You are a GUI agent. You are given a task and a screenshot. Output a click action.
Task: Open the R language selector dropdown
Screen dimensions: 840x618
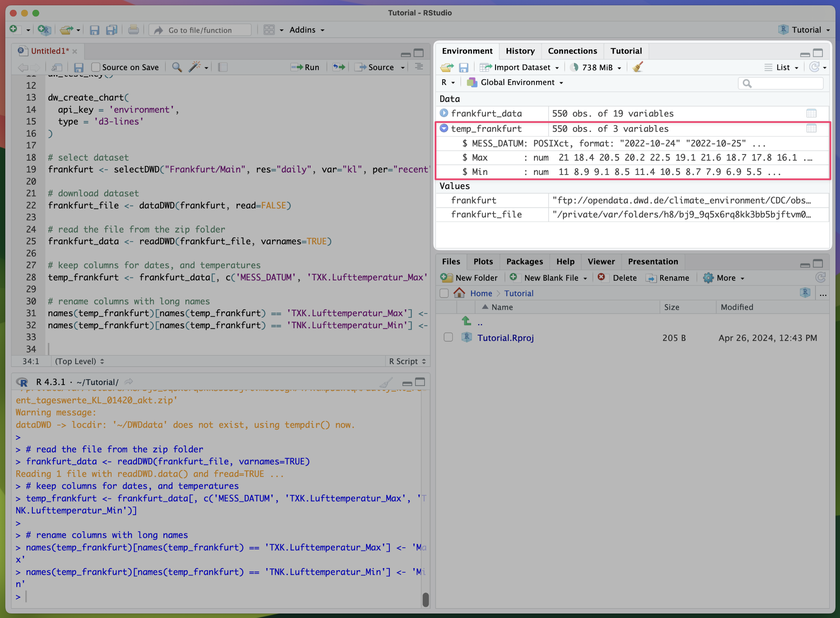coord(448,83)
